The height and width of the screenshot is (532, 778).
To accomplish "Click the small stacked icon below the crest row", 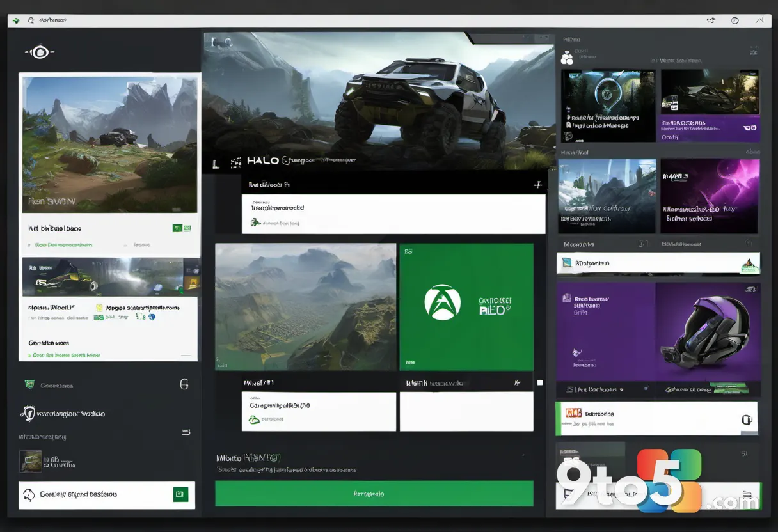I will point(186,433).
